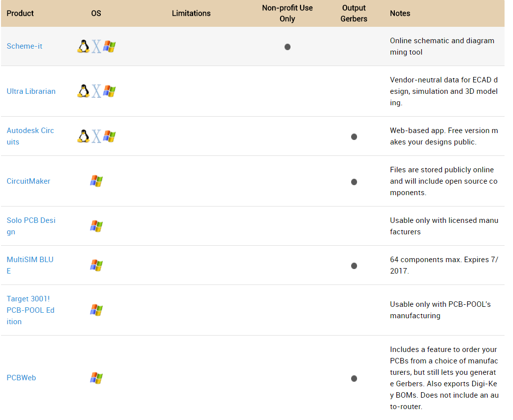Image resolution: width=513 pixels, height=420 pixels.
Task: Open the MultiSIM BLUE link
Action: coord(30,265)
